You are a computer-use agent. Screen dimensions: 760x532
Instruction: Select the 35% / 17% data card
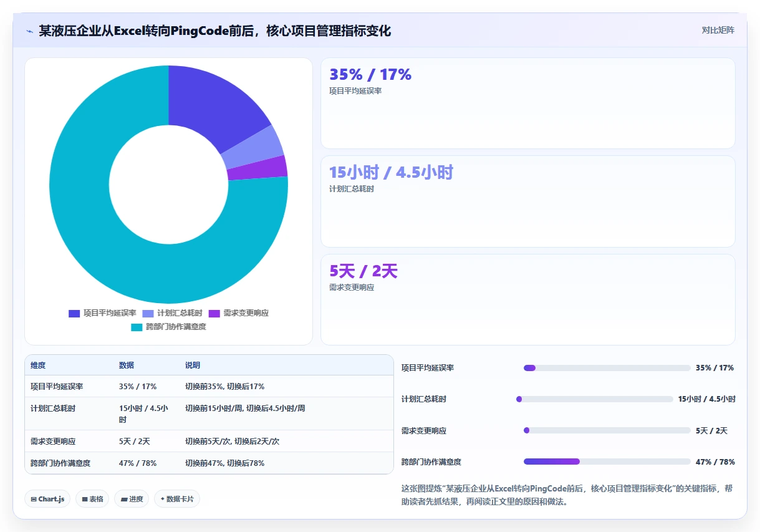pyautogui.click(x=527, y=103)
